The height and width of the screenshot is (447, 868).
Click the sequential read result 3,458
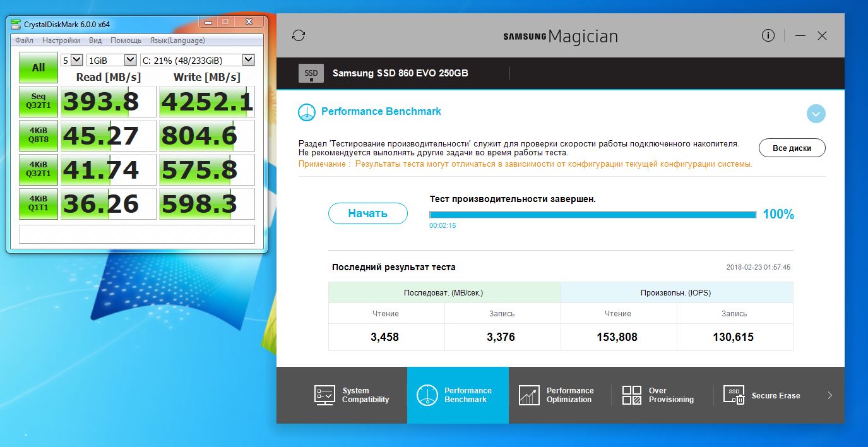coord(385,337)
